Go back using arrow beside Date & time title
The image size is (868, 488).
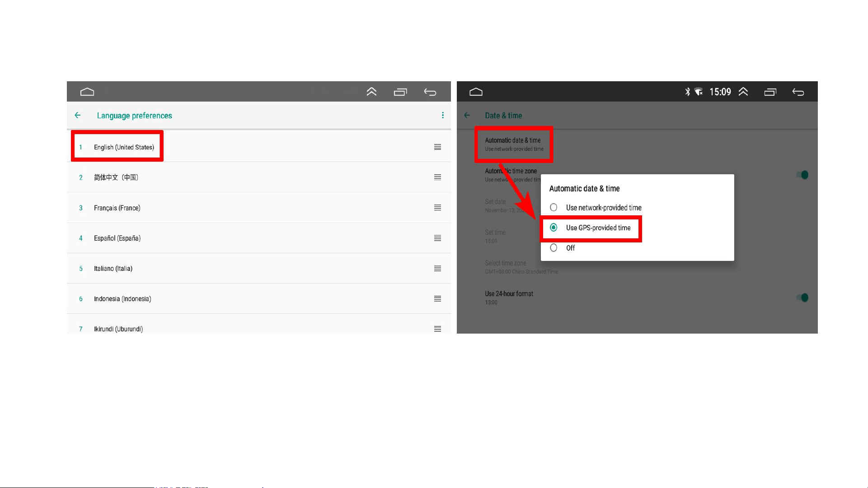coord(467,116)
